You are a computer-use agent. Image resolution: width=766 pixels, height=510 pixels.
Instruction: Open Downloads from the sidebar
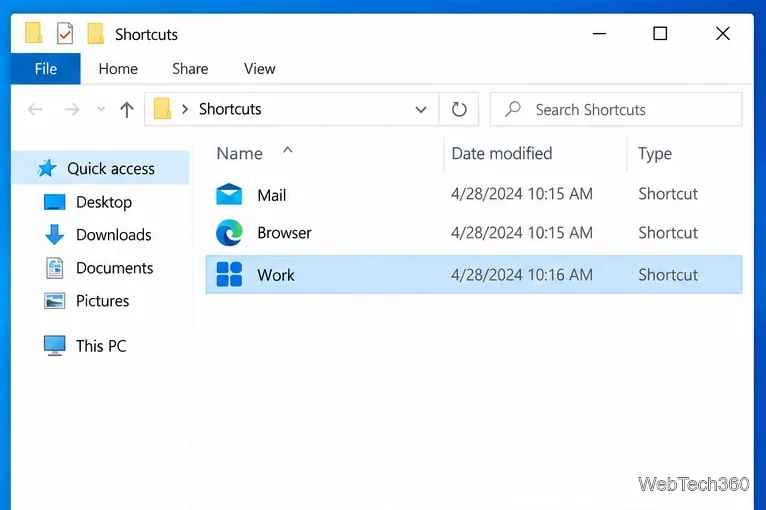[114, 235]
